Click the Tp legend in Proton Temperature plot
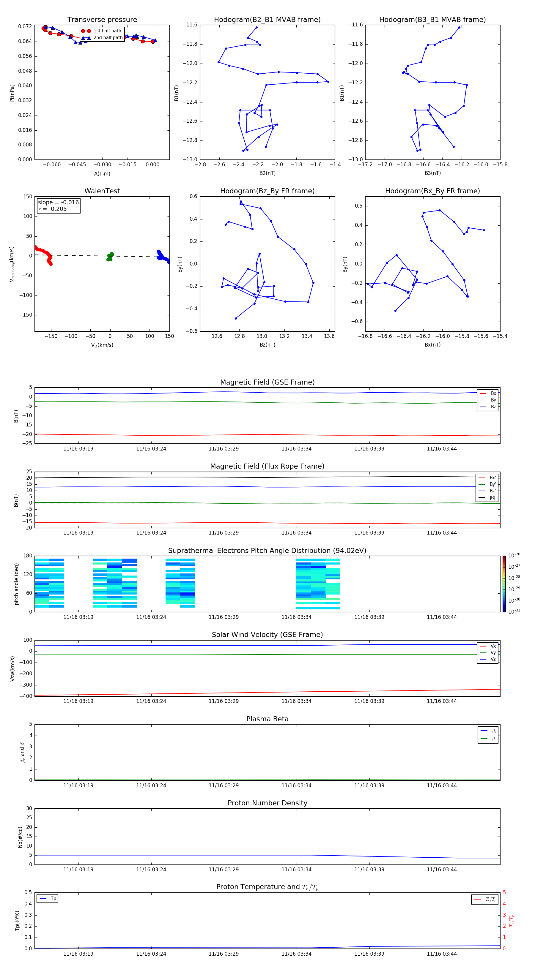This screenshot has width=535, height=980. 48,899
